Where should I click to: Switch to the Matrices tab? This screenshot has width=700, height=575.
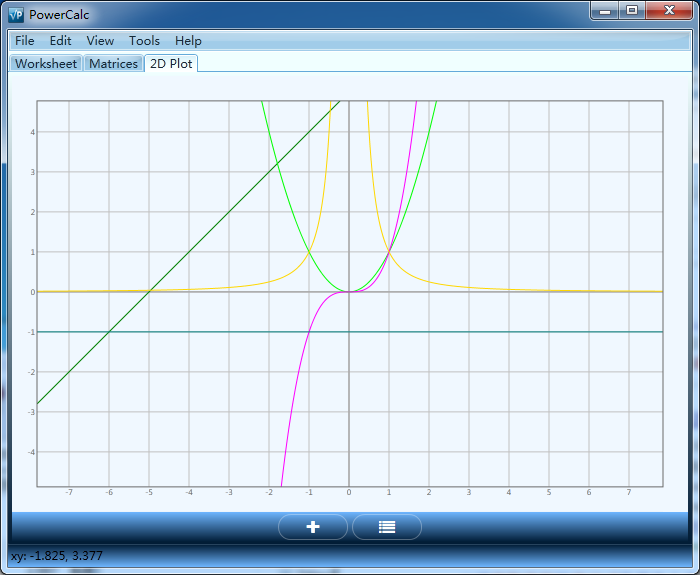click(113, 64)
